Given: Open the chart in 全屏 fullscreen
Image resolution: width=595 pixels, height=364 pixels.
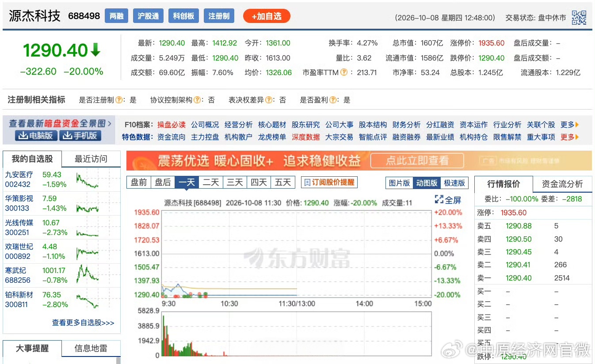Looking at the screenshot, I should tap(448, 200).
